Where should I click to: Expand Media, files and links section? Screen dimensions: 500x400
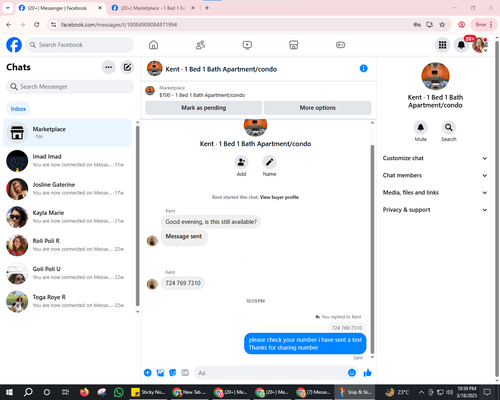(x=435, y=192)
